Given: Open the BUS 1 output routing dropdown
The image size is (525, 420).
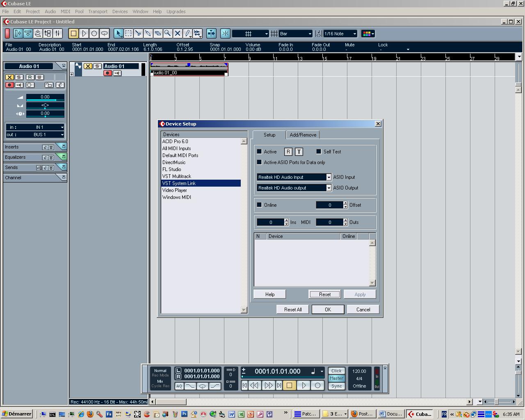Looking at the screenshot, I should [x=35, y=135].
